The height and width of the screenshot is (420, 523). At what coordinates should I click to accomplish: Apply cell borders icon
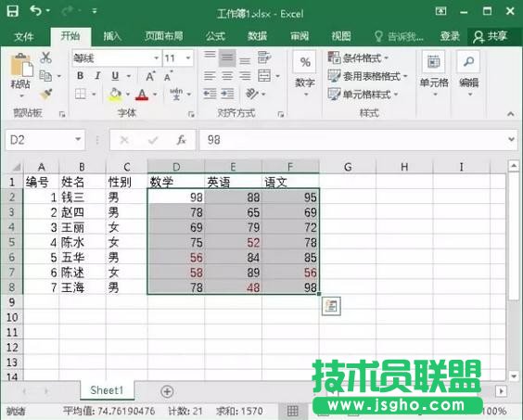click(81, 94)
